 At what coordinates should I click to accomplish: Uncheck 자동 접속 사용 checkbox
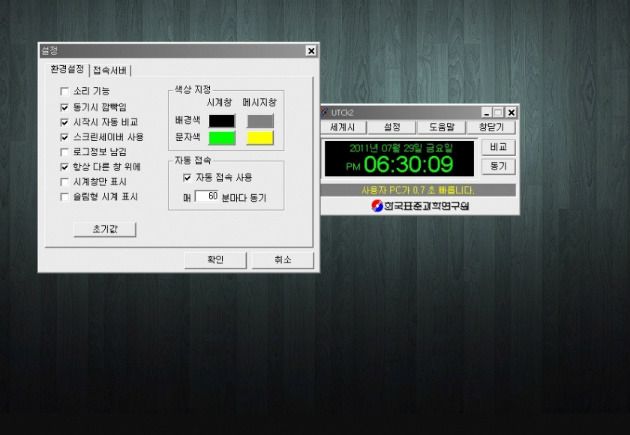click(187, 178)
